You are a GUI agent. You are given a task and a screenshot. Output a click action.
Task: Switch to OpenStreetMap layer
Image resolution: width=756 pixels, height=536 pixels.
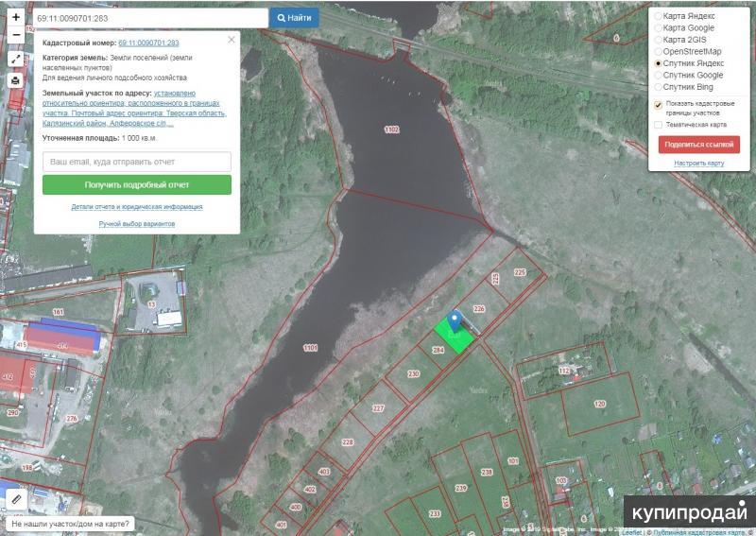[x=658, y=51]
